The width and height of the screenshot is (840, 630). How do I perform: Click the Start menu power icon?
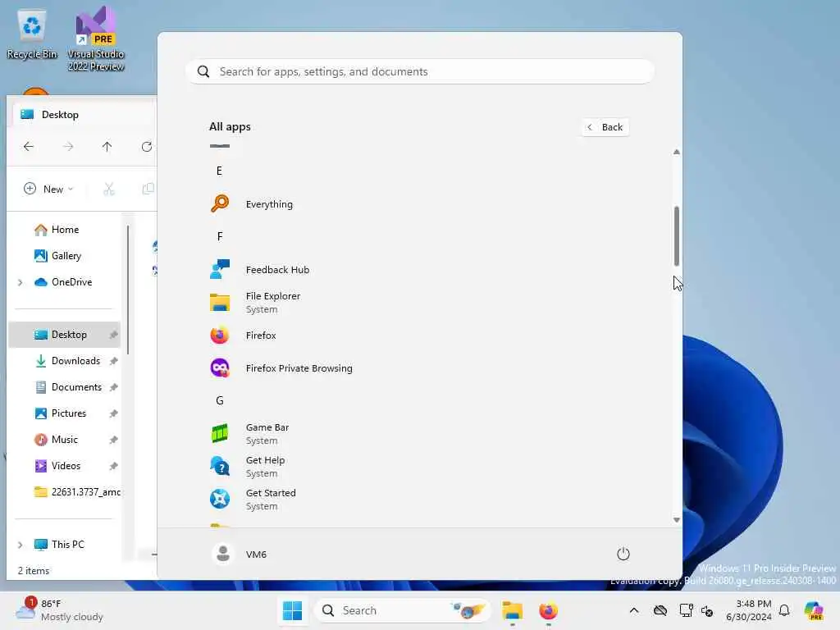tap(623, 554)
